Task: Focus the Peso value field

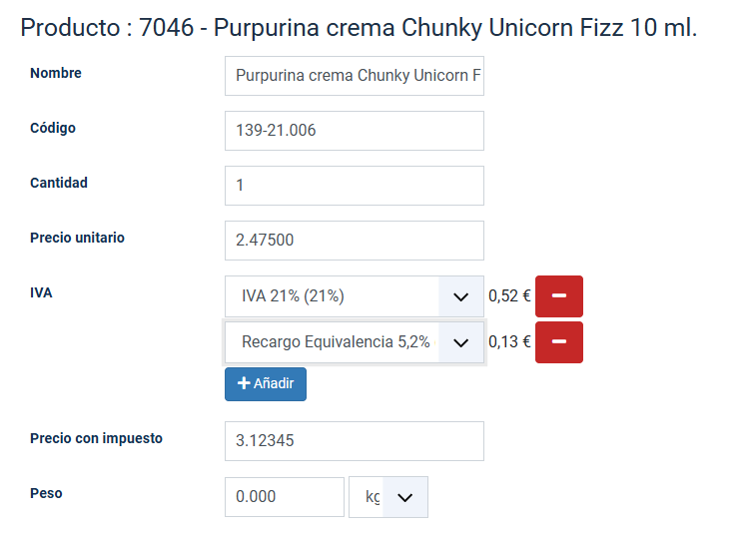Action: coord(285,497)
